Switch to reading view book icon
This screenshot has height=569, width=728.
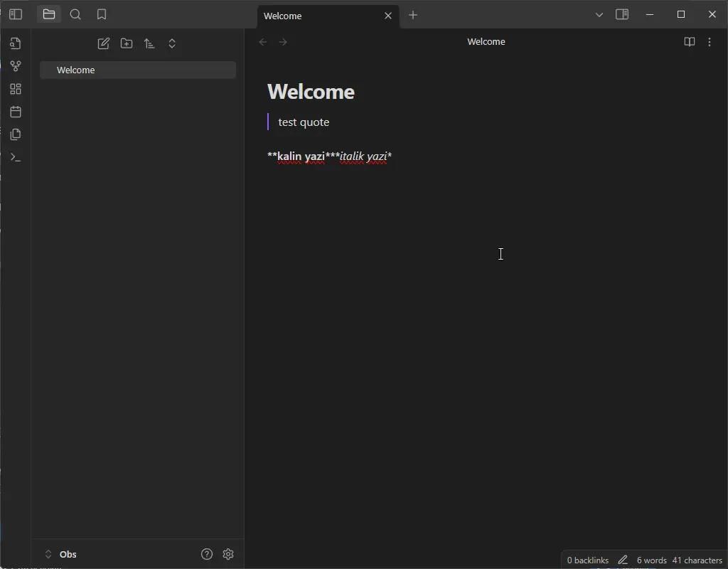click(x=690, y=42)
